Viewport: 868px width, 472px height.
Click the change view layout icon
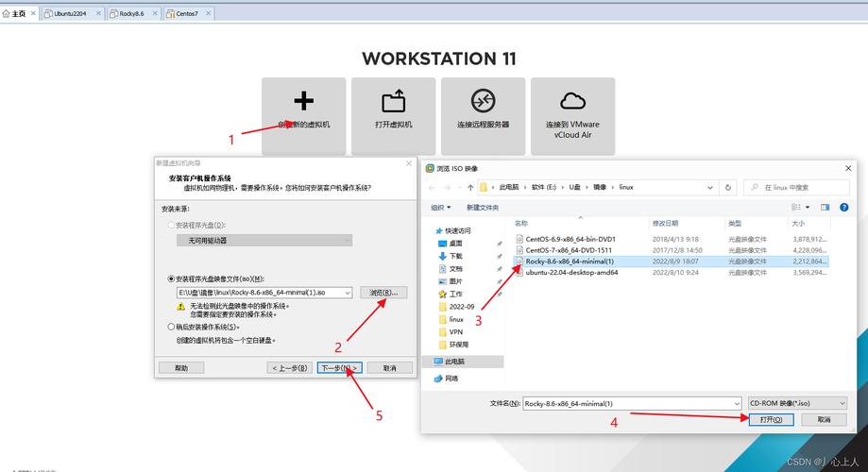pyautogui.click(x=796, y=207)
